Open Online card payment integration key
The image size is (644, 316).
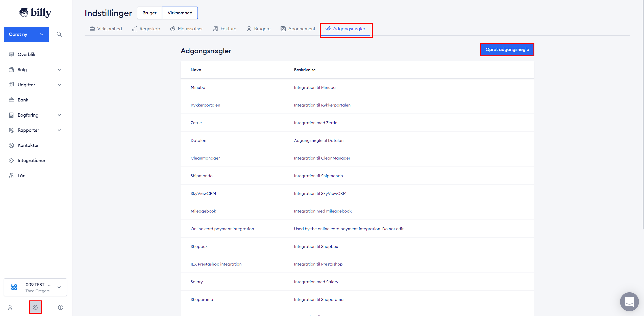click(x=222, y=229)
